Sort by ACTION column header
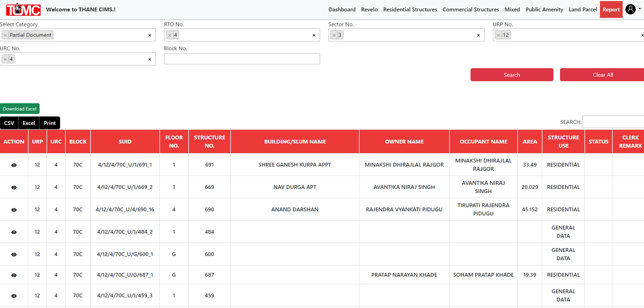Screen dimensions: 644x308 14,141
